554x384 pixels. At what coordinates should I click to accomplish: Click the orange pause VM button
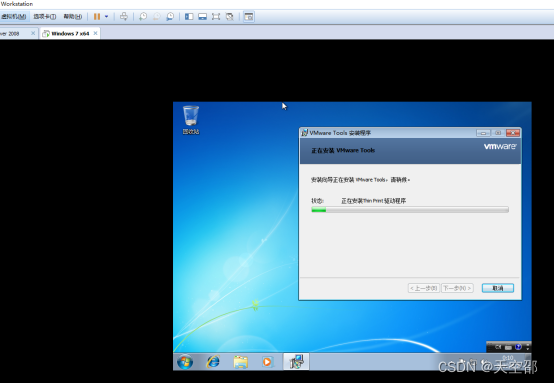click(97, 17)
